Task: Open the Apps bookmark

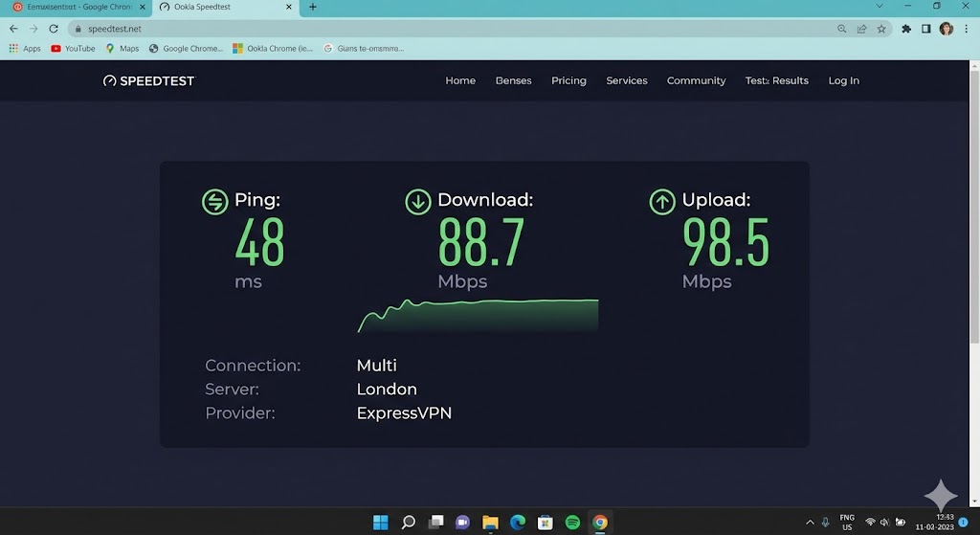Action: click(25, 48)
